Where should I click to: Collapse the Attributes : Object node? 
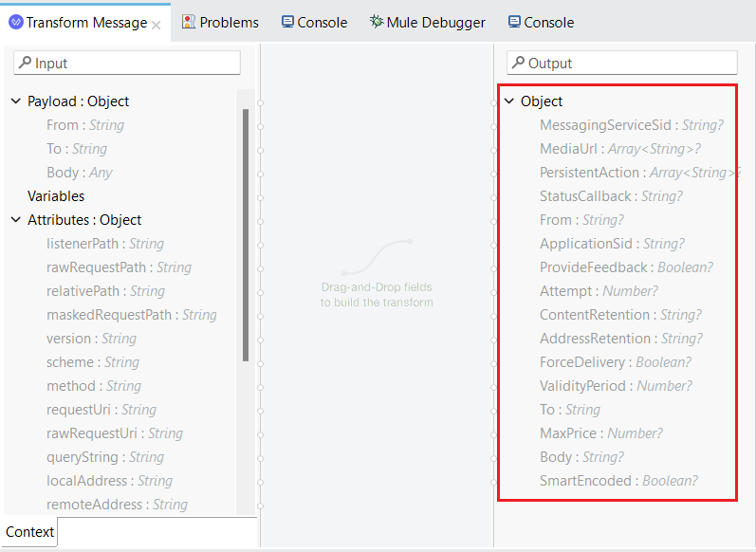point(16,220)
